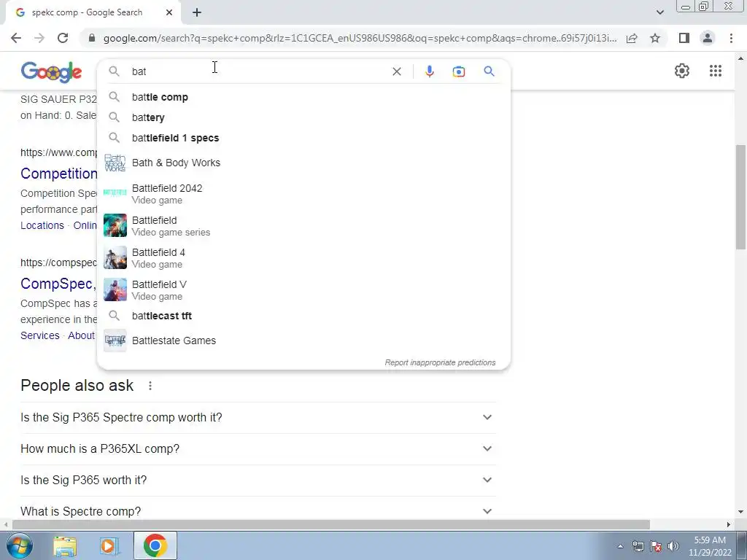Share this page from the address bar
The image size is (747, 560).
coord(632,38)
